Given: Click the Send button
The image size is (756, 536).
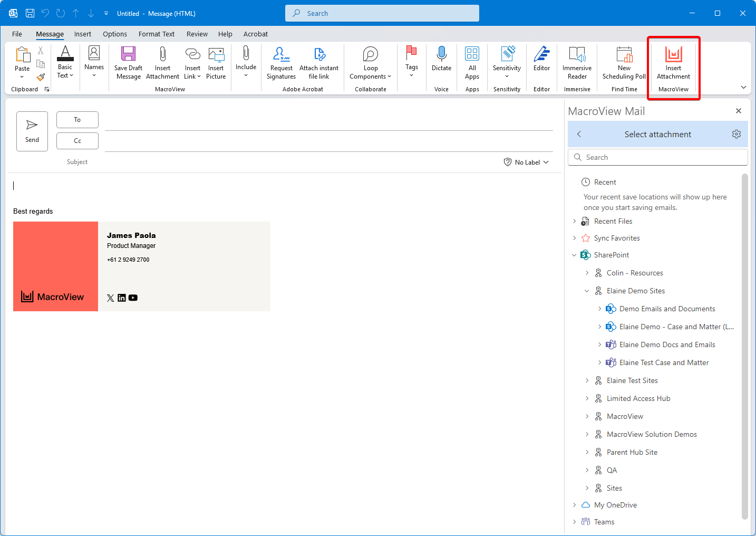Looking at the screenshot, I should [x=32, y=131].
